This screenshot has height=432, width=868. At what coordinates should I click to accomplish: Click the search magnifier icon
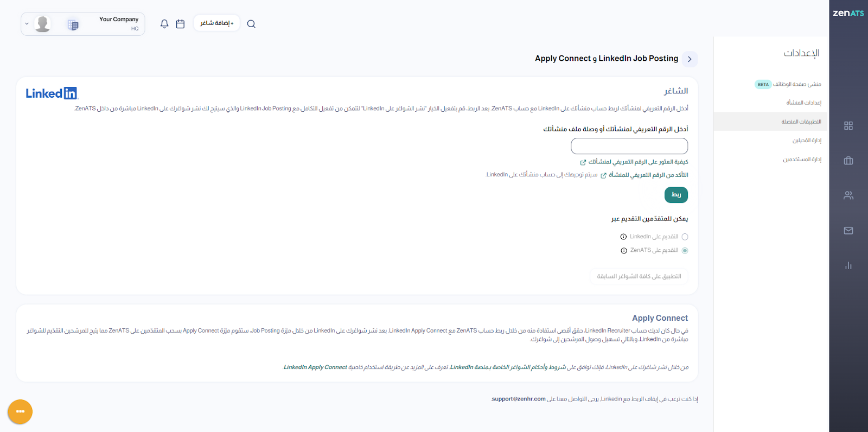pyautogui.click(x=251, y=24)
